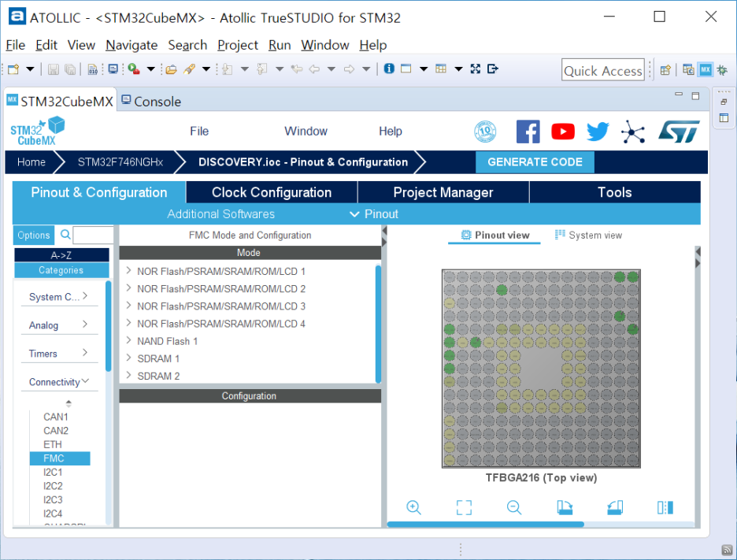Switch to System view
The image size is (737, 560).
click(x=588, y=235)
